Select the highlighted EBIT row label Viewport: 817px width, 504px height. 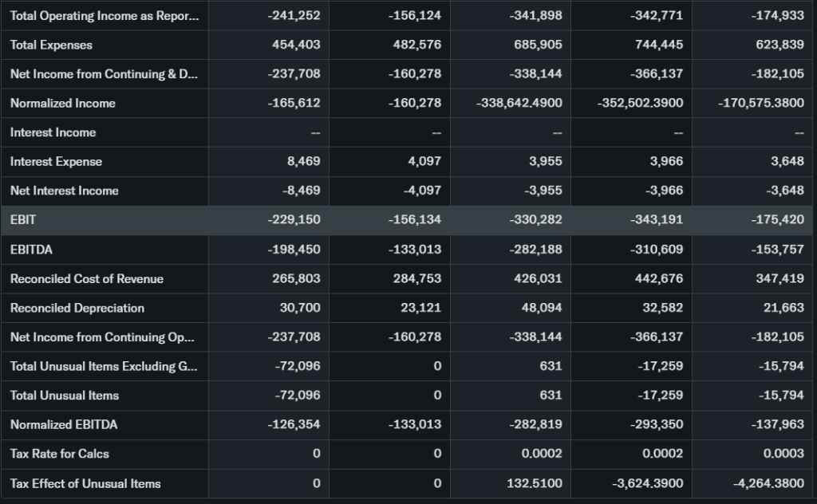(x=23, y=219)
